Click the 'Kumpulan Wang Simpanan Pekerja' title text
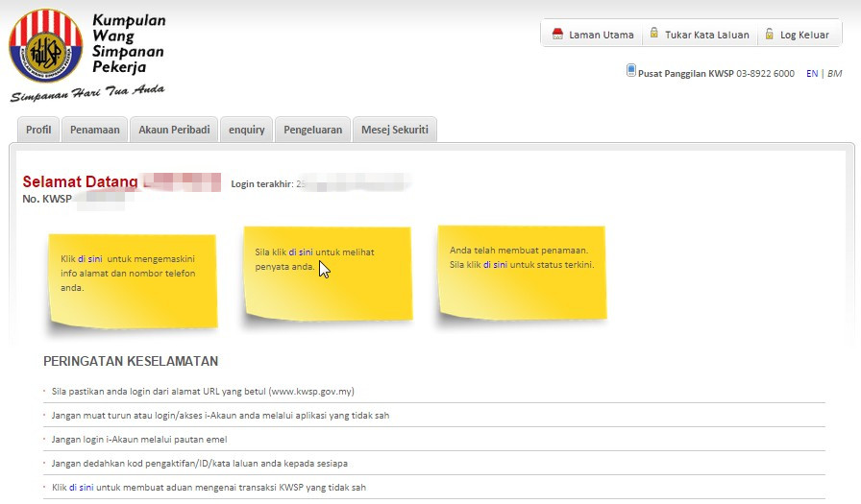861x504 pixels. tap(129, 43)
